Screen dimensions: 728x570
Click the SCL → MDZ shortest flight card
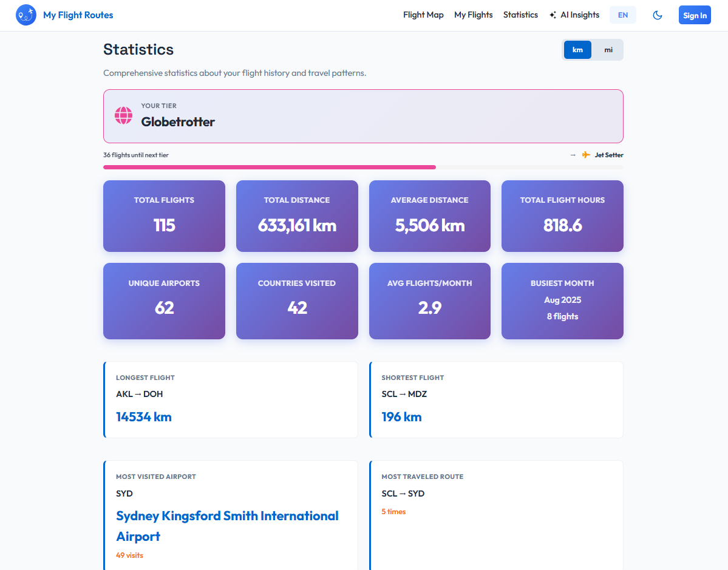pyautogui.click(x=495, y=399)
